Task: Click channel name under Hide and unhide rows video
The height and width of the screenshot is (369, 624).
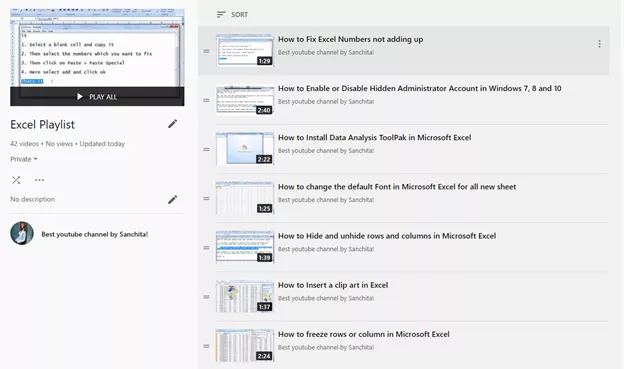Action: (x=326, y=249)
